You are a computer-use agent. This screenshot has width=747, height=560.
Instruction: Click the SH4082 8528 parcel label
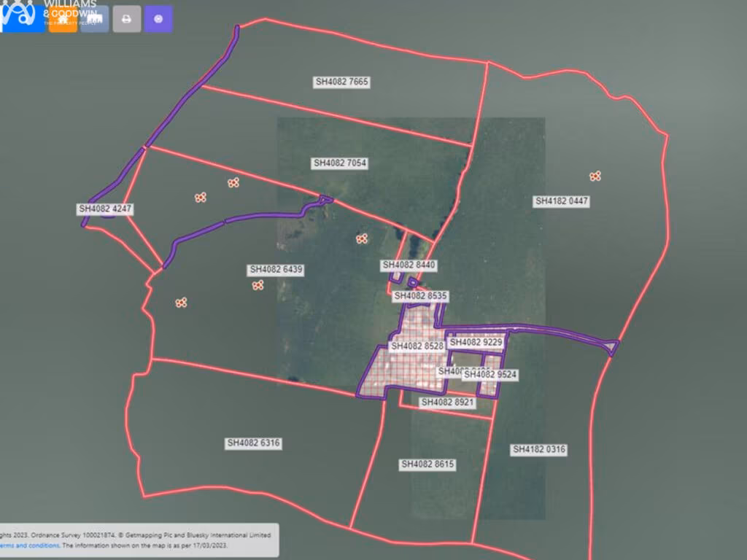coord(417,346)
